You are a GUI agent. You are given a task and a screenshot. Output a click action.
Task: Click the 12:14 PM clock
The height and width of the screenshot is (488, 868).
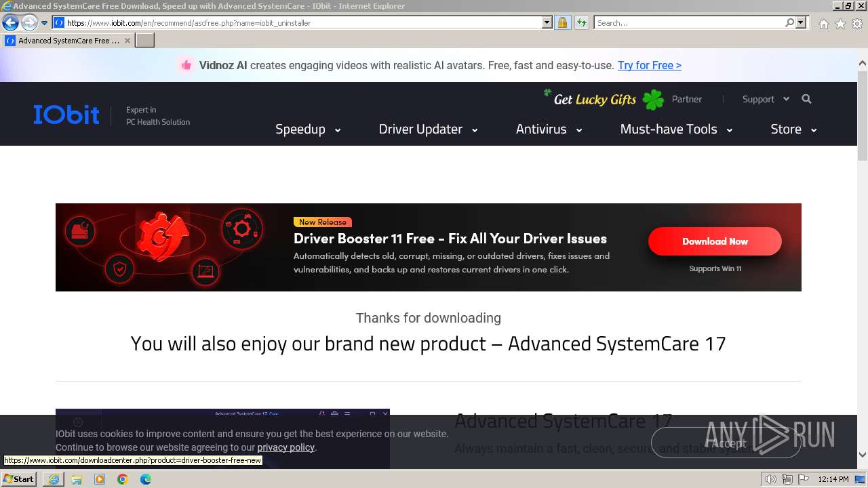click(833, 479)
